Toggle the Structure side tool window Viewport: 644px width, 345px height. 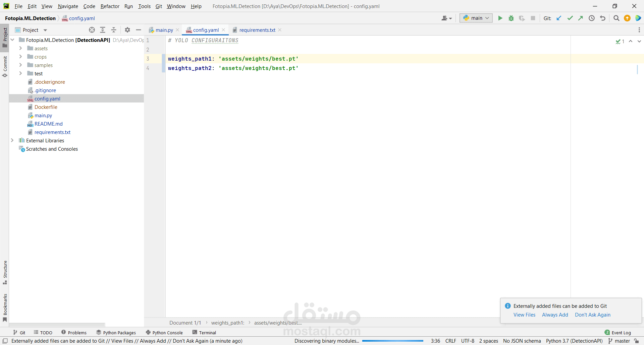click(5, 272)
